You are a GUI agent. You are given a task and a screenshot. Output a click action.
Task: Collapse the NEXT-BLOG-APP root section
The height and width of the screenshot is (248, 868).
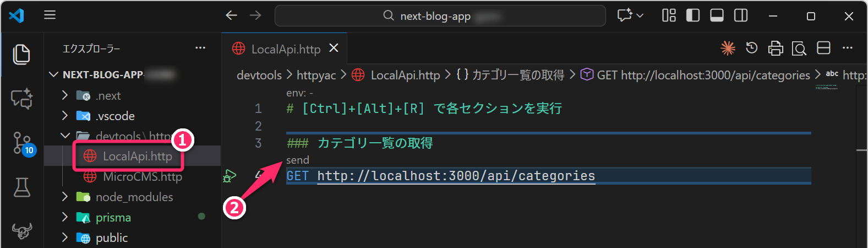point(54,74)
